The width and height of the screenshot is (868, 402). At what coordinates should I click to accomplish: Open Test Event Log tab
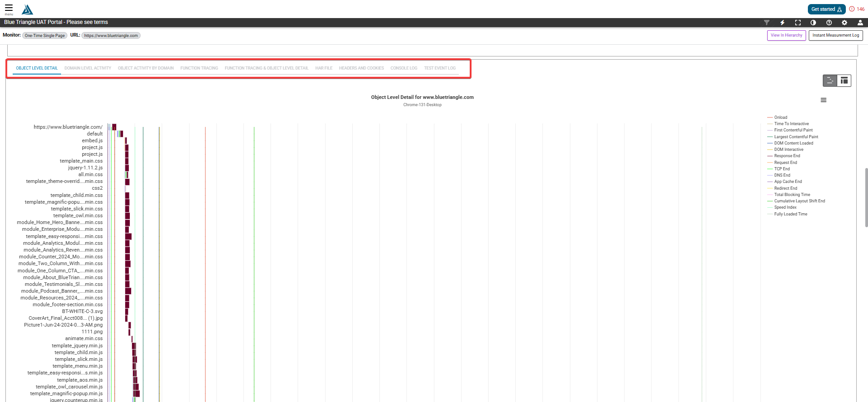tap(439, 68)
